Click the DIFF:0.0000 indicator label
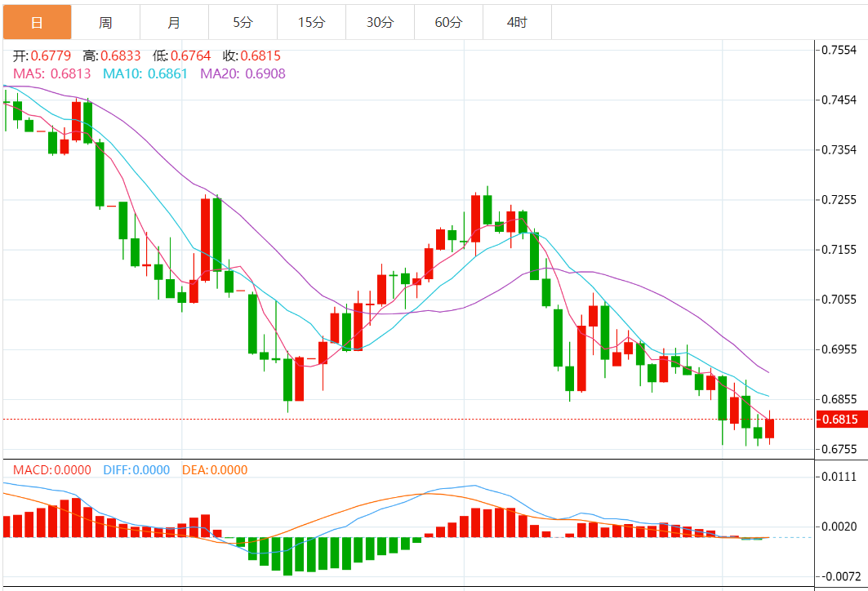 (x=136, y=470)
